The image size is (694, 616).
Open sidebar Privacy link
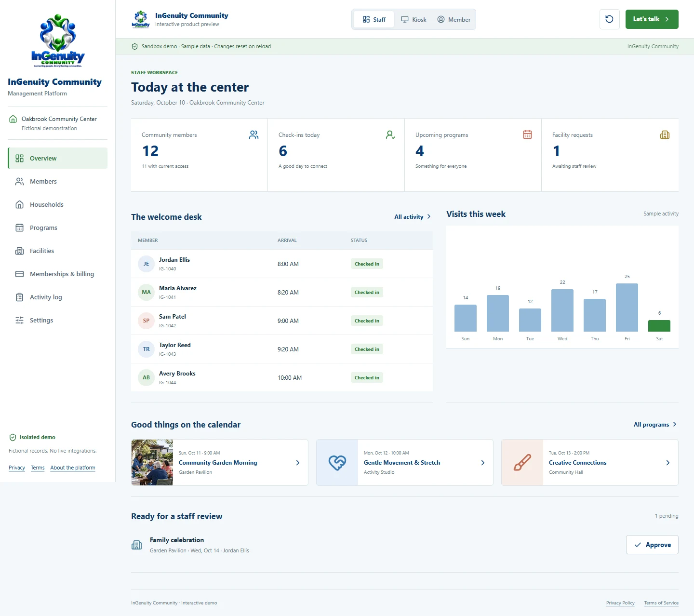point(17,468)
